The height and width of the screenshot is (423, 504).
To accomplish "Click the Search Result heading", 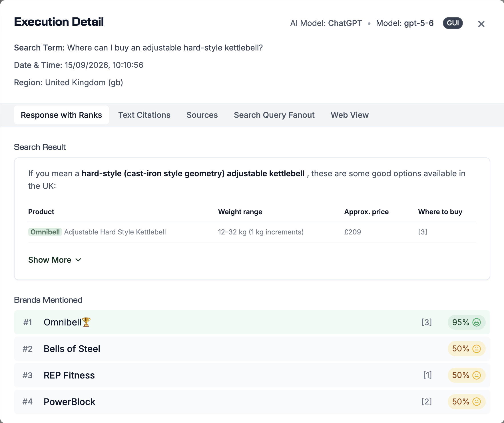I will click(40, 147).
